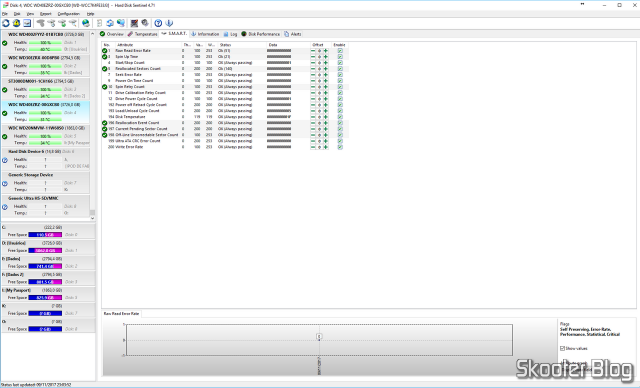Toggle Enable checkbox for Ultra ATA CRC Error Count
Image resolution: width=640 pixels, height=388 pixels.
click(x=340, y=141)
